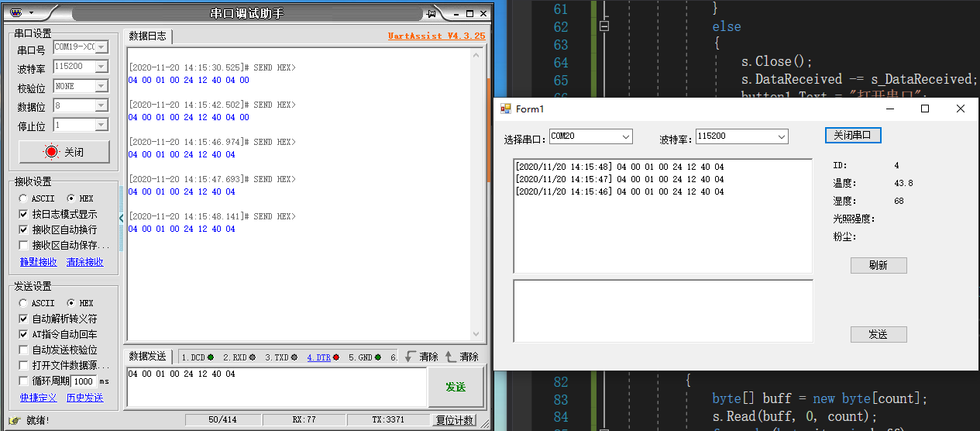Viewport: 980px width, 431px height.
Task: Click the 发送 button in Form1
Action: tap(879, 334)
